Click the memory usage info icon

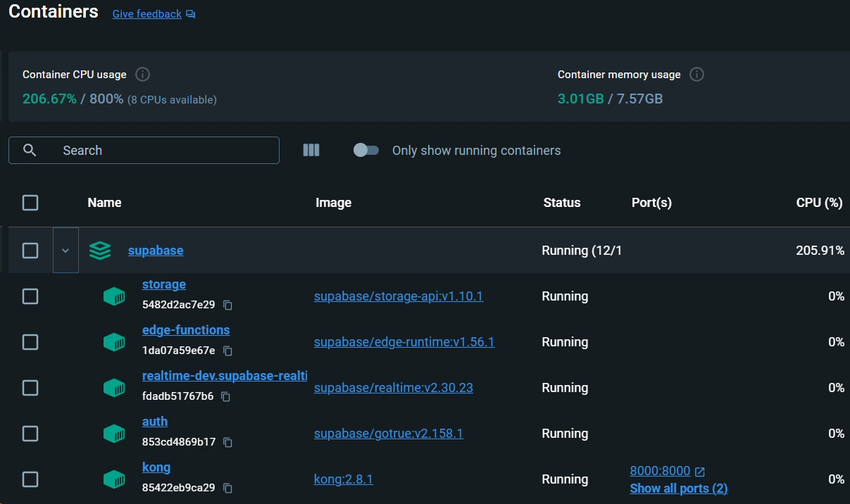696,74
